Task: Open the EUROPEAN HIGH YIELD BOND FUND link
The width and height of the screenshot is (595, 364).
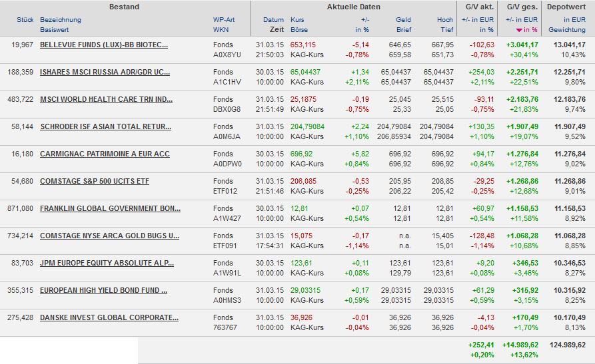Action: (x=103, y=291)
